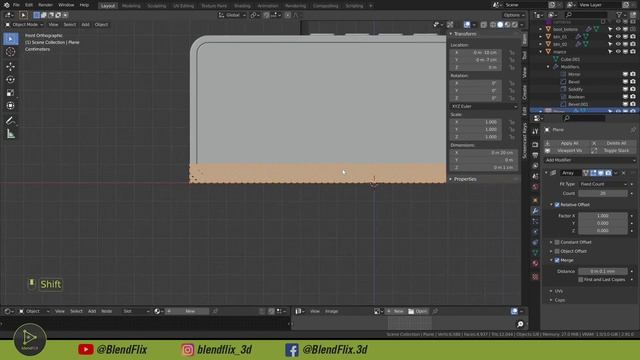This screenshot has width=640, height=360.
Task: Hide bin_01 object with eye icon
Action: coord(618,37)
